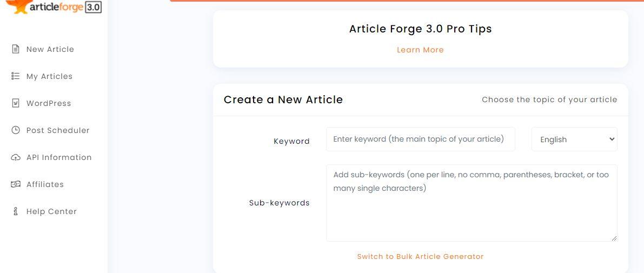Click the Help Center info icon
The width and height of the screenshot is (644, 273).
coord(16,211)
